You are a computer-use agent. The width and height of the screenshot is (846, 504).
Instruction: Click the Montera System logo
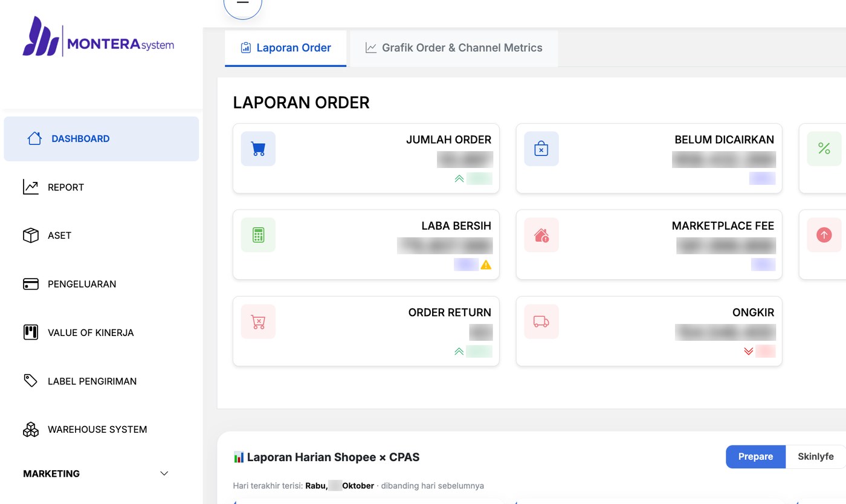click(98, 36)
